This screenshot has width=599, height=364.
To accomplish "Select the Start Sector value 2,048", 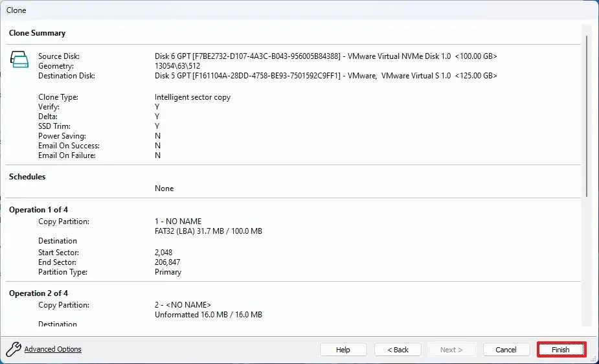I will point(163,253).
